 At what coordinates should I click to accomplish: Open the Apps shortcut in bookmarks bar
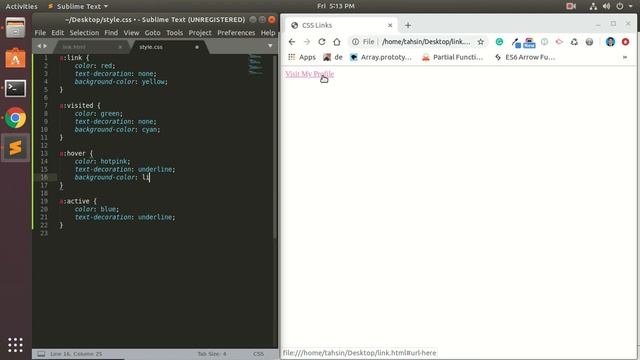[302, 57]
